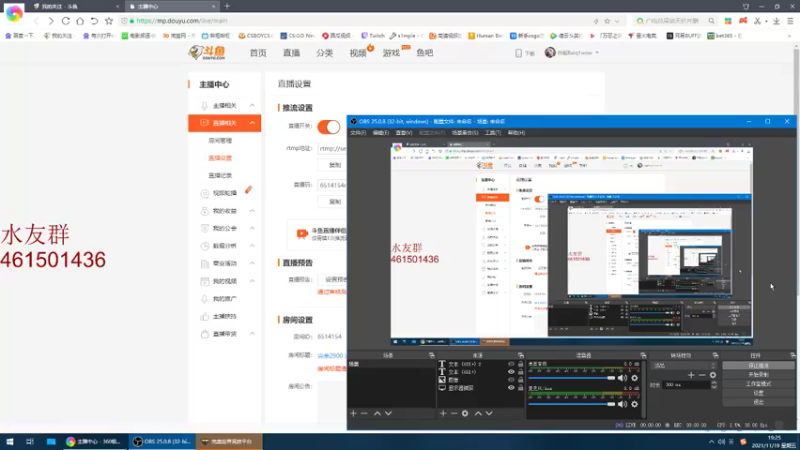Expand the 直播带货 sidebar section
800x450 pixels.
pyautogui.click(x=252, y=334)
